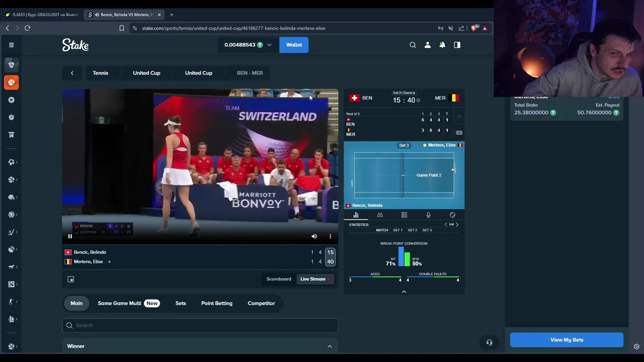Open notifications bell icon
Image resolution: width=644 pixels, height=362 pixels.
(x=442, y=45)
